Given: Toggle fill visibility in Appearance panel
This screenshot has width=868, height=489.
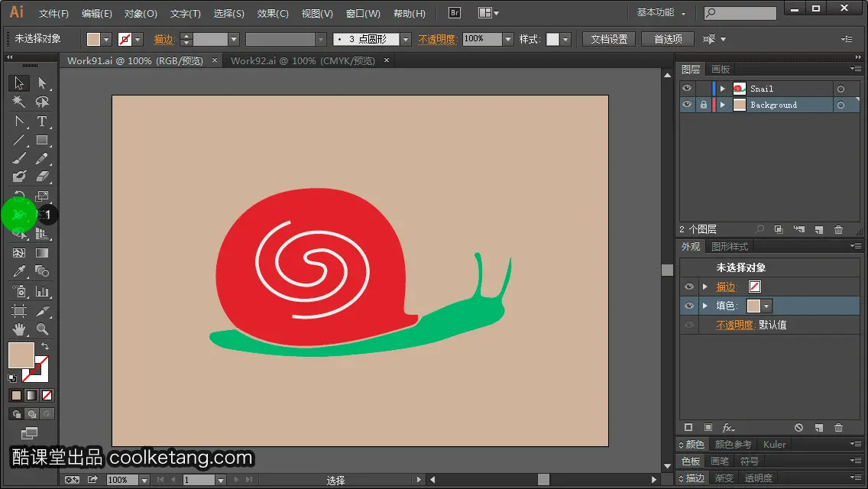Looking at the screenshot, I should [x=689, y=306].
